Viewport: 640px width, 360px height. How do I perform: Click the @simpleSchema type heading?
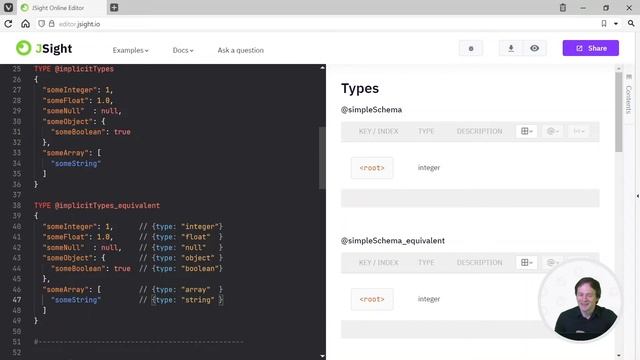371,109
